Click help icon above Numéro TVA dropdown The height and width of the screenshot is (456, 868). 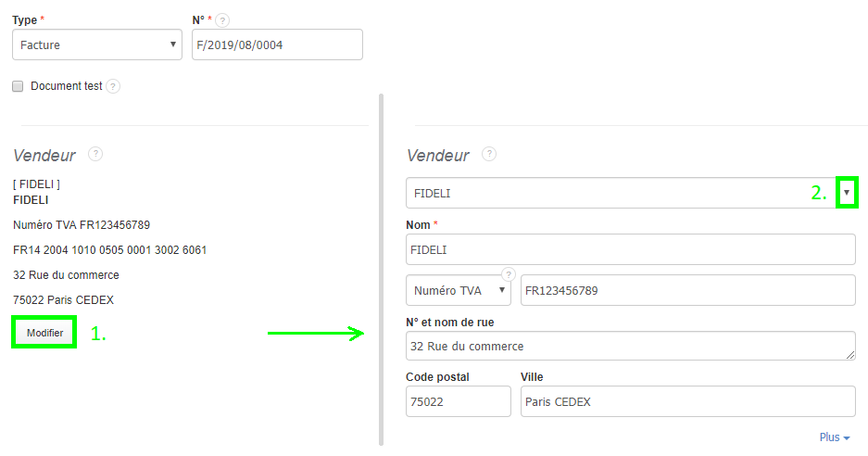point(509,274)
